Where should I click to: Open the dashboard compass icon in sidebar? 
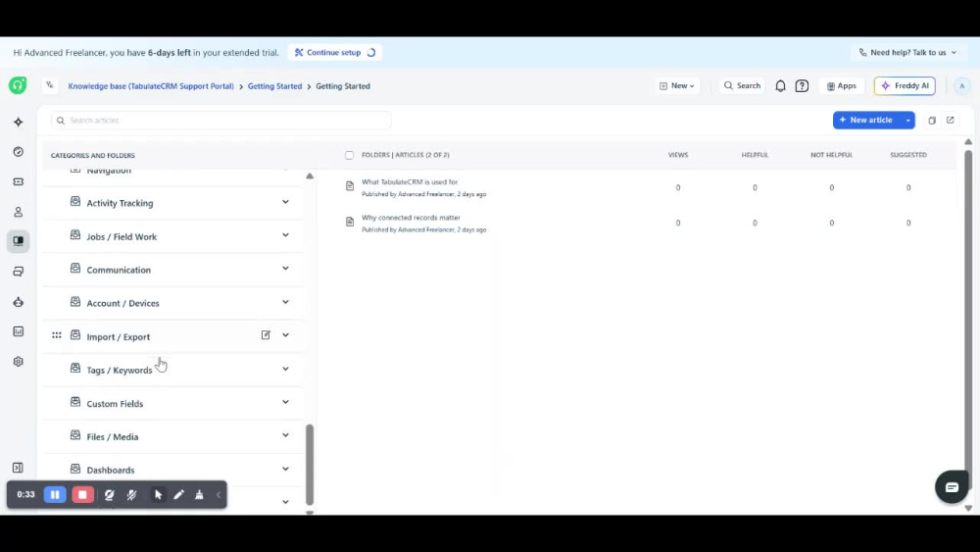pos(18,152)
